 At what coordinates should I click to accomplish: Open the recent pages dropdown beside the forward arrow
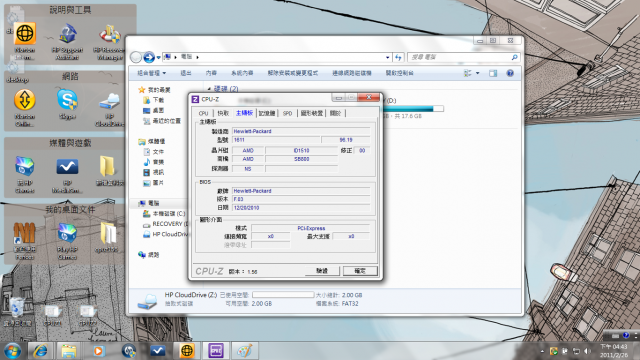[158, 58]
